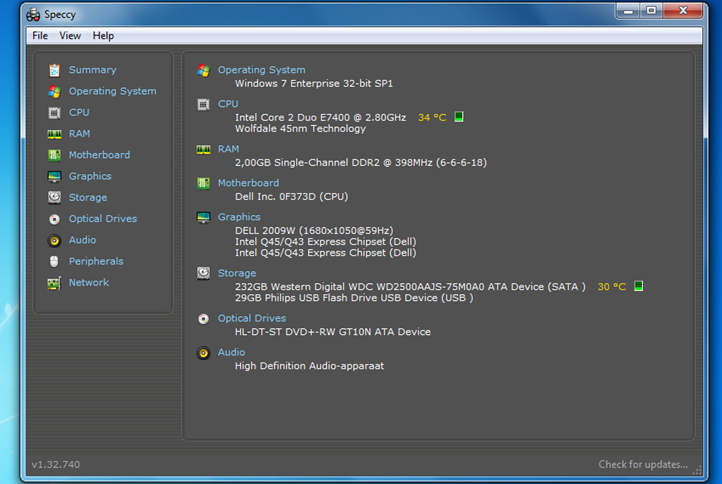Image resolution: width=722 pixels, height=484 pixels.
Task: Click the CPU heading link in summary
Action: [228, 104]
